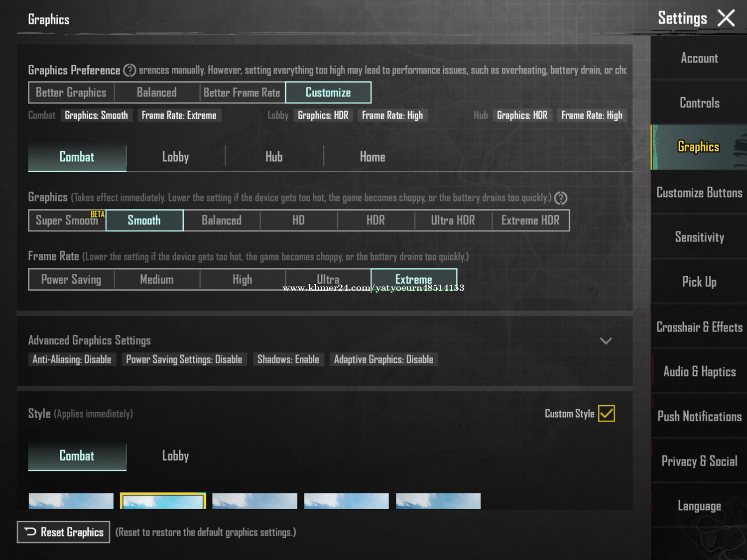Choose Super Smooth beta graphics option
This screenshot has width=747, height=560.
pyautogui.click(x=67, y=221)
